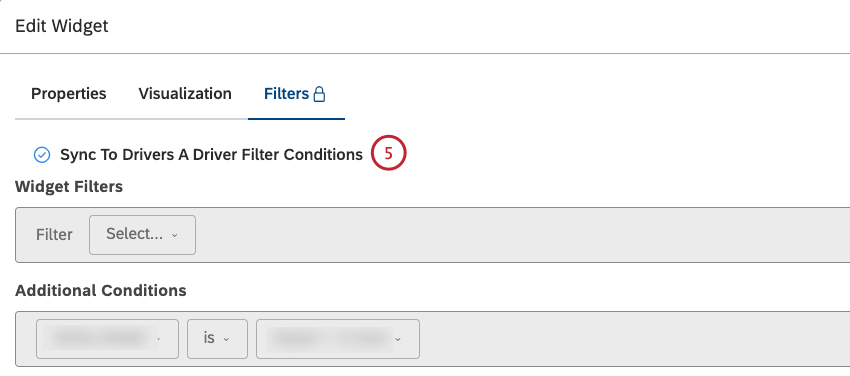This screenshot has width=850, height=376.
Task: Click the Edit Widget dialog title
Action: pyautogui.click(x=62, y=26)
